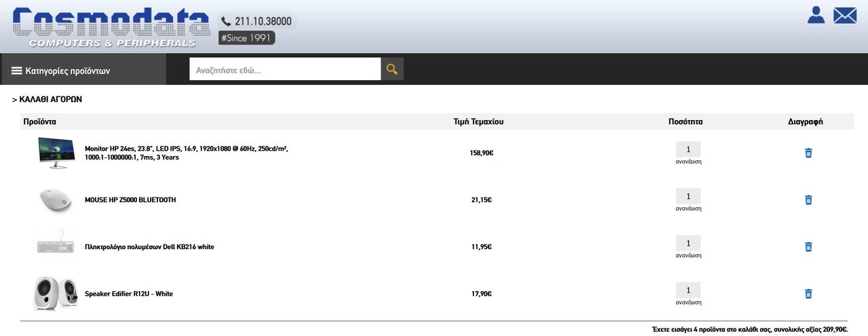Click ανανέωση for MOUSE HP Z5000

tap(688, 208)
